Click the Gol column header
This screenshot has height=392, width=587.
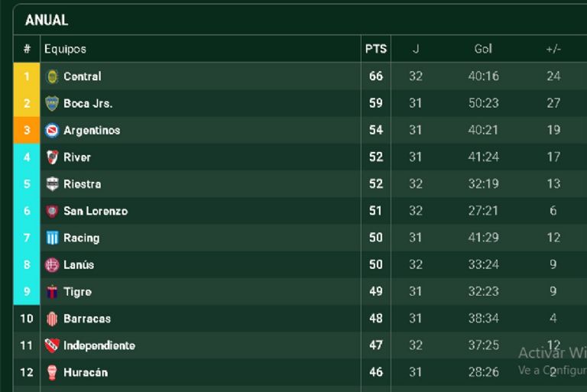pyautogui.click(x=483, y=49)
